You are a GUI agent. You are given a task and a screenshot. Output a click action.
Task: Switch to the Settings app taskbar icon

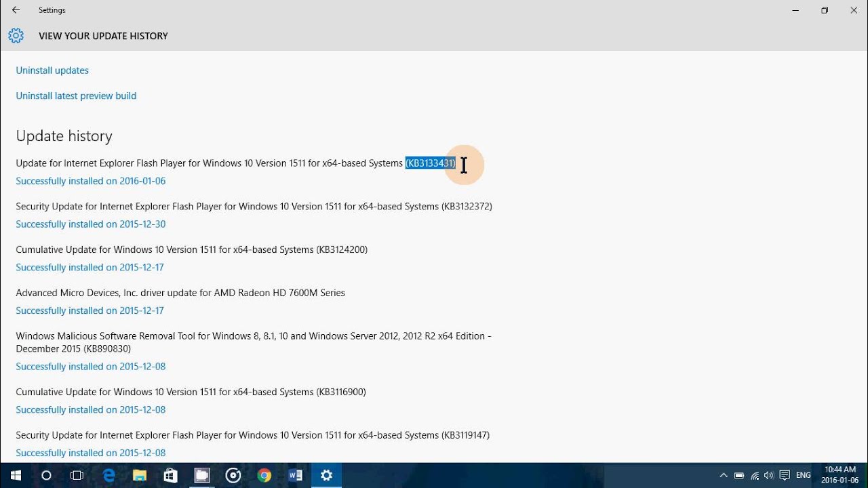pos(327,476)
